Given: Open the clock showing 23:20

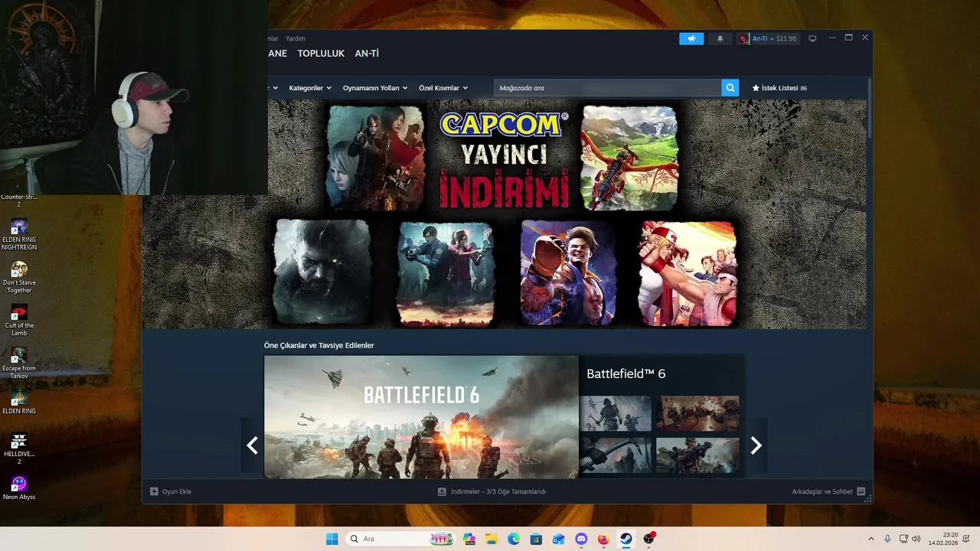Looking at the screenshot, I should click(x=943, y=539).
